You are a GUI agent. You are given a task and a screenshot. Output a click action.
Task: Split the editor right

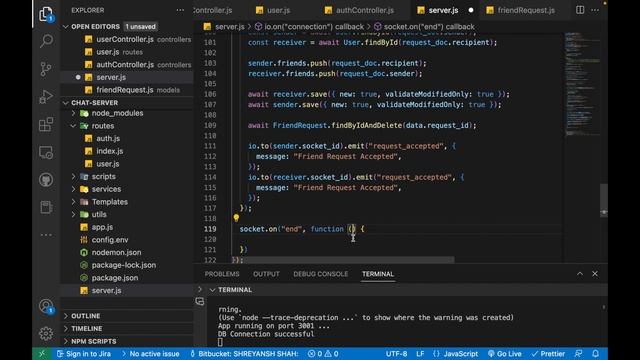tap(580, 10)
